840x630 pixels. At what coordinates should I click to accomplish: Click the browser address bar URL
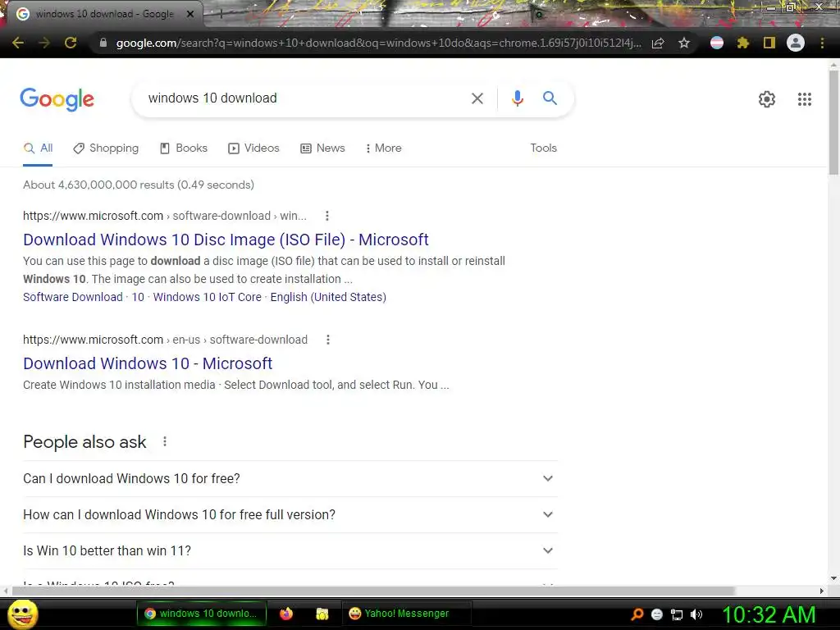pos(378,43)
